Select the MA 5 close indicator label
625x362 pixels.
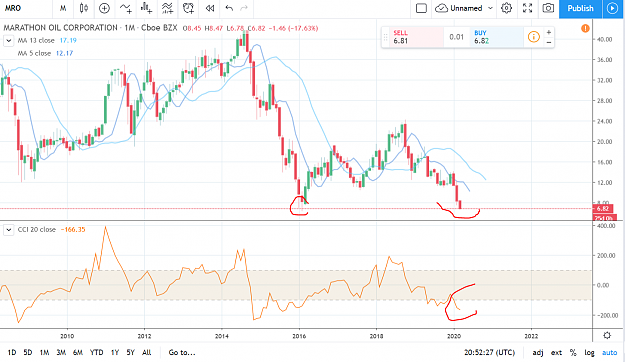[x=34, y=53]
